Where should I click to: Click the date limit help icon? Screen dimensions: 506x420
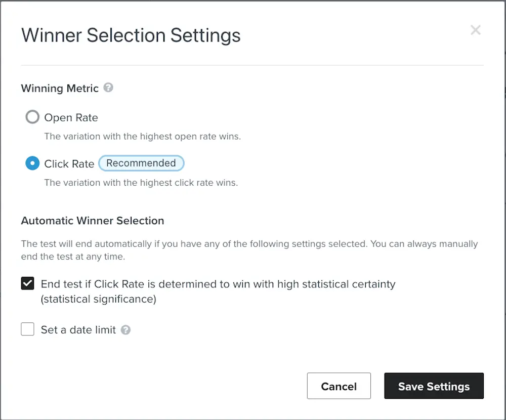(x=125, y=330)
